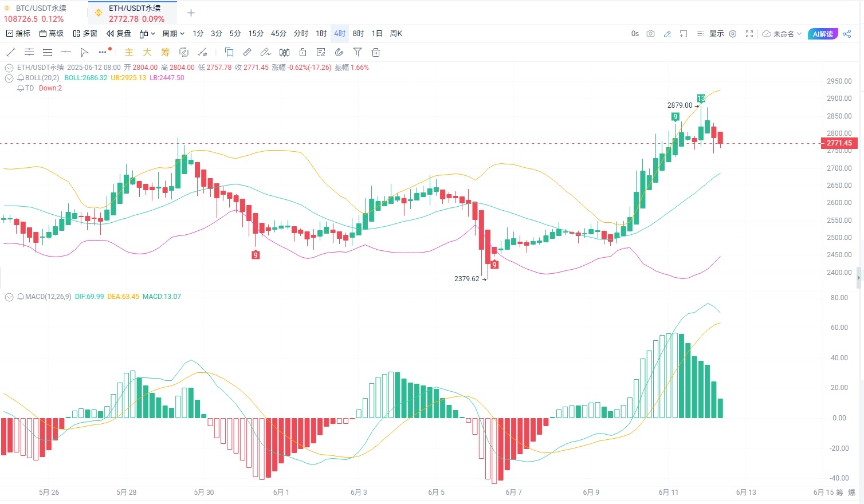Add a new chart tab with plus
Screen dimensions: 864x504
pyautogui.click(x=191, y=13)
